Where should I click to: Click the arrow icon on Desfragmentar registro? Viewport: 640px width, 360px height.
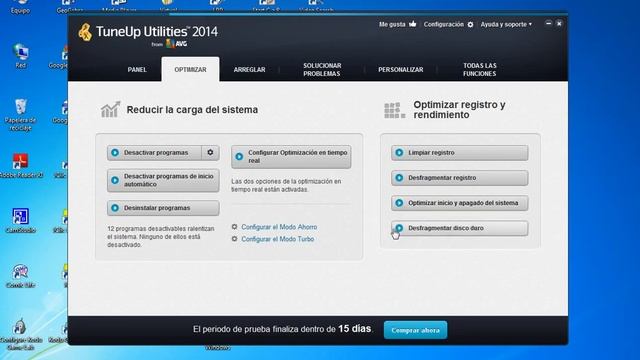(x=399, y=178)
